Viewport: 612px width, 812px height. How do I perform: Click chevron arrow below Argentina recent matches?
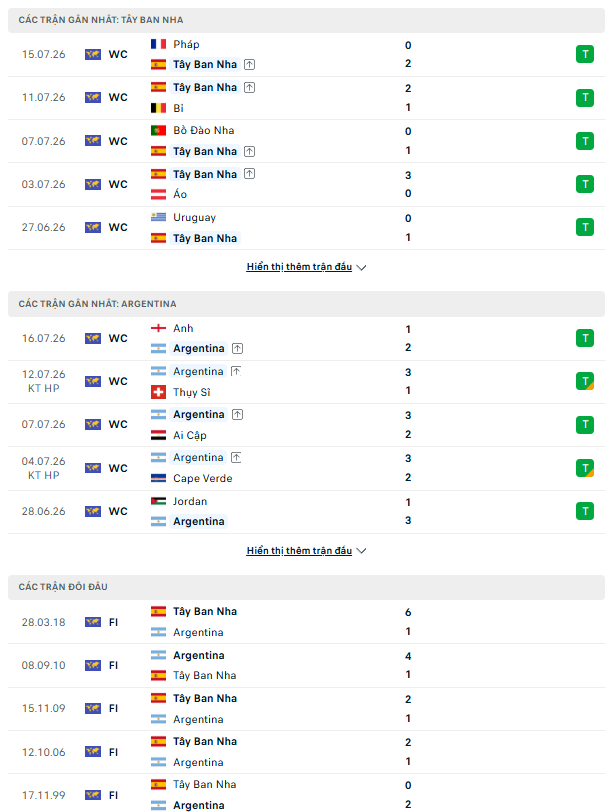tap(361, 551)
